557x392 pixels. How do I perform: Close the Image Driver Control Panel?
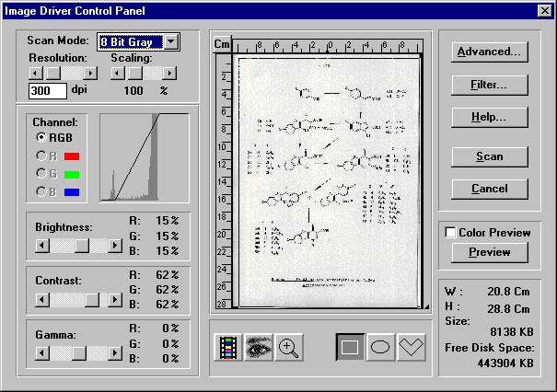coord(544,10)
